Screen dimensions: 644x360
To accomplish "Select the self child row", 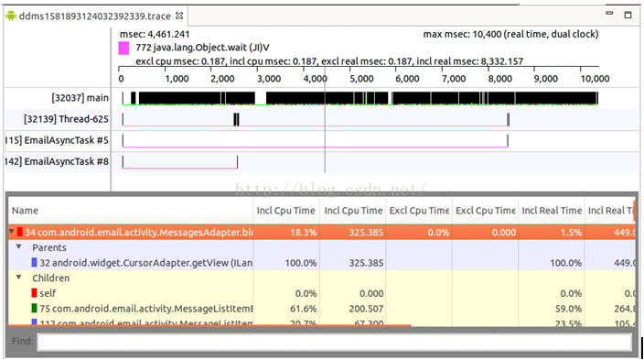I will point(322,293).
